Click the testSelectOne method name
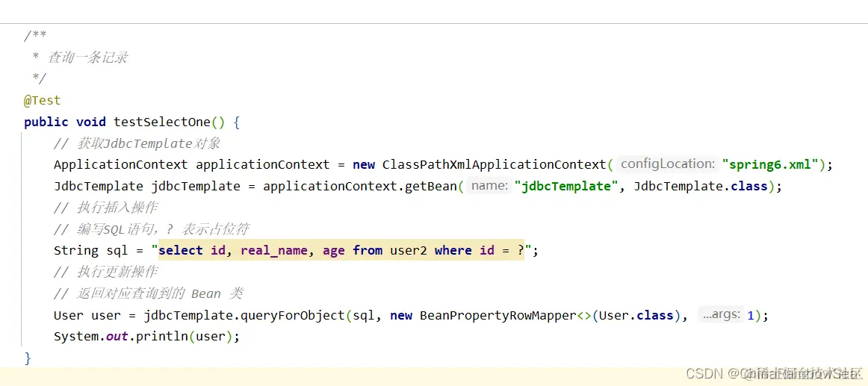The width and height of the screenshot is (868, 386). pyautogui.click(x=162, y=122)
